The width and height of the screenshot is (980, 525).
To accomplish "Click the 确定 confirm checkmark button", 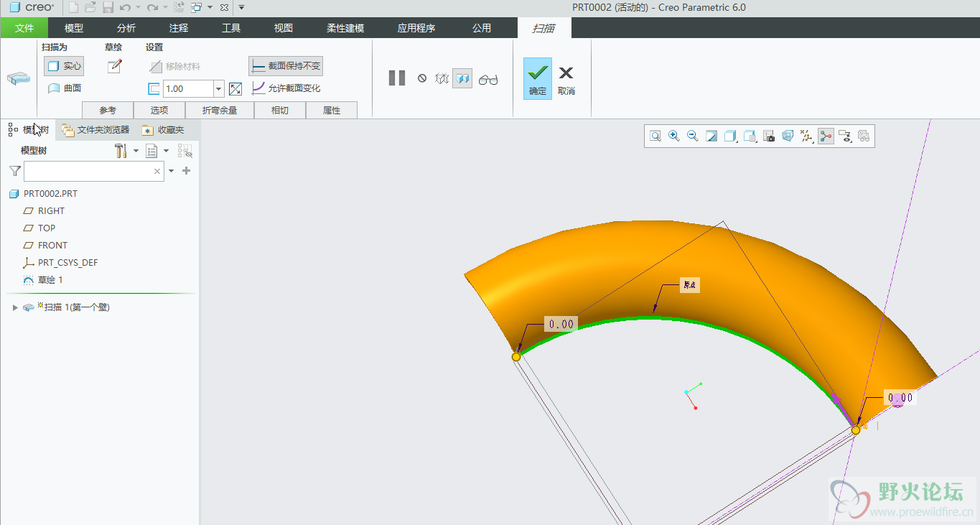I will (x=538, y=78).
